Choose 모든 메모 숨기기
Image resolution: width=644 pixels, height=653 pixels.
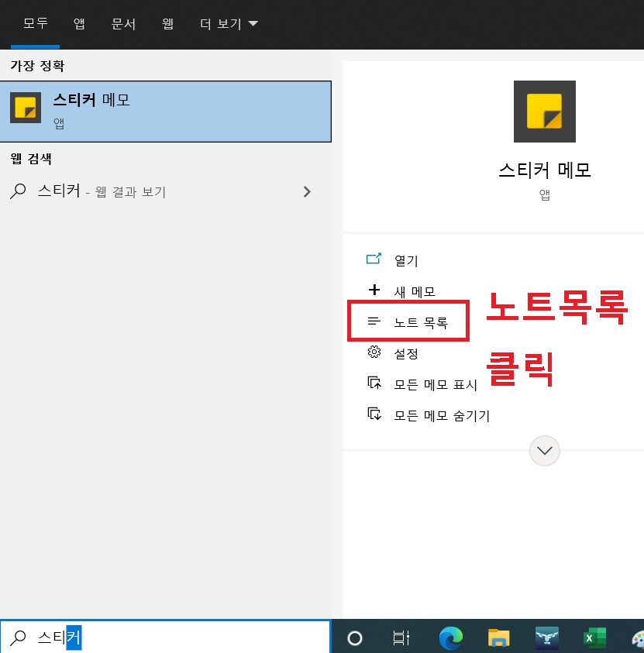(x=442, y=415)
